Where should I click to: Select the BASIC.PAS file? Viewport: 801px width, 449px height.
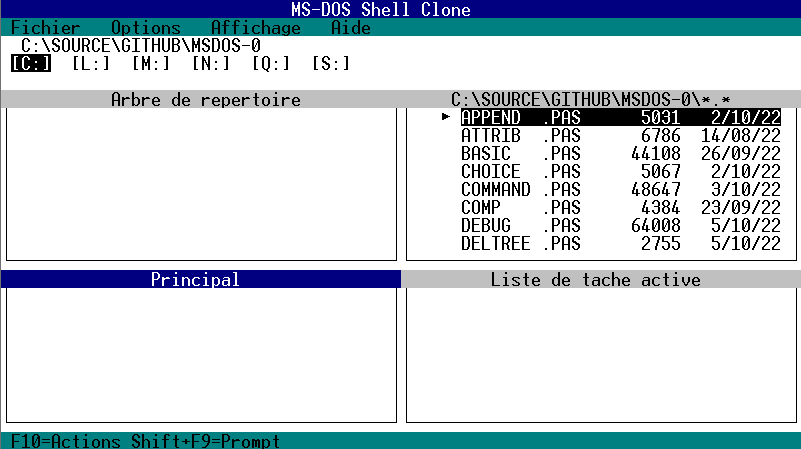click(520, 154)
